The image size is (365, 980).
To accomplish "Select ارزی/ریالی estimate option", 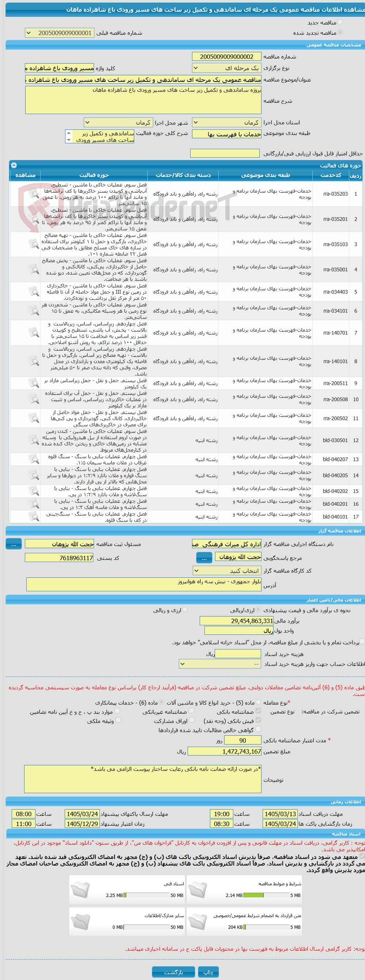I will 259,610.
